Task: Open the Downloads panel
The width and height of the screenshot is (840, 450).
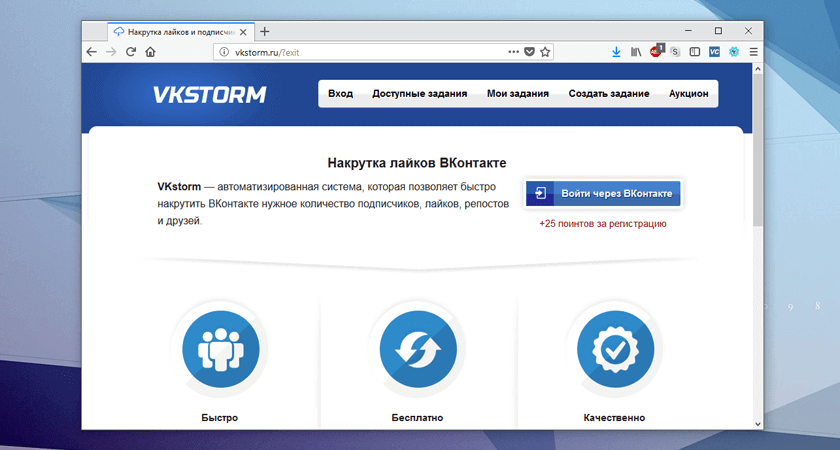Action: tap(616, 52)
